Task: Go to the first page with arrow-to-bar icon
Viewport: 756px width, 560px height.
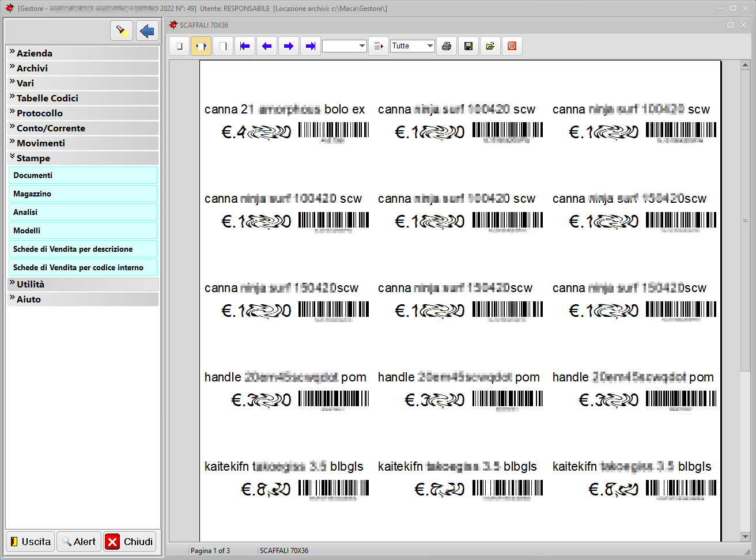Action: (x=245, y=46)
